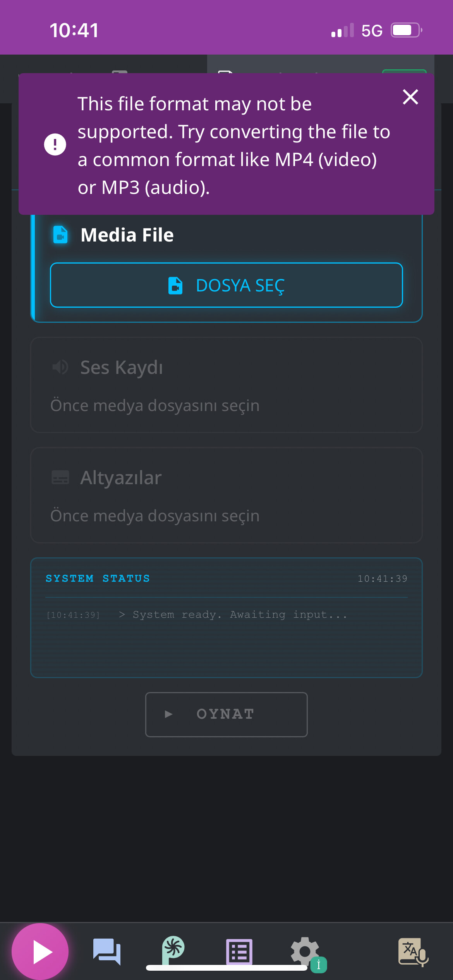453x980 pixels.
Task: Click the Media File video document icon
Action: (x=60, y=235)
